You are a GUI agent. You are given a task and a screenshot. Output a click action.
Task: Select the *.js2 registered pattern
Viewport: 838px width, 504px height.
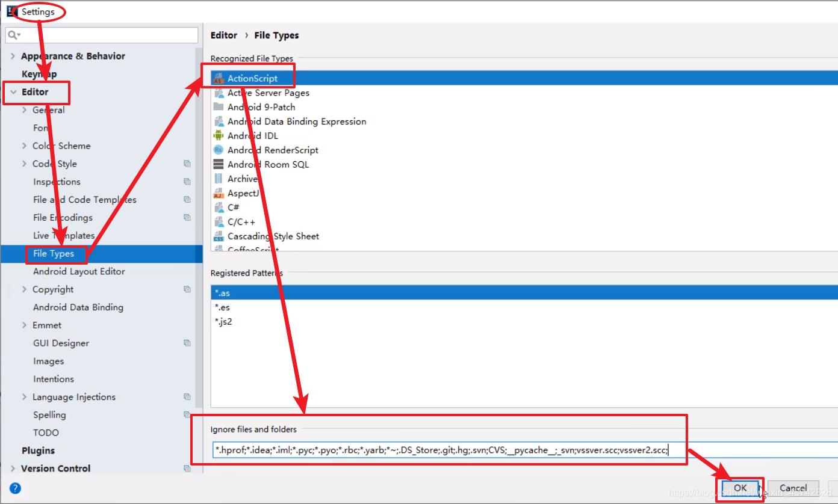524,322
